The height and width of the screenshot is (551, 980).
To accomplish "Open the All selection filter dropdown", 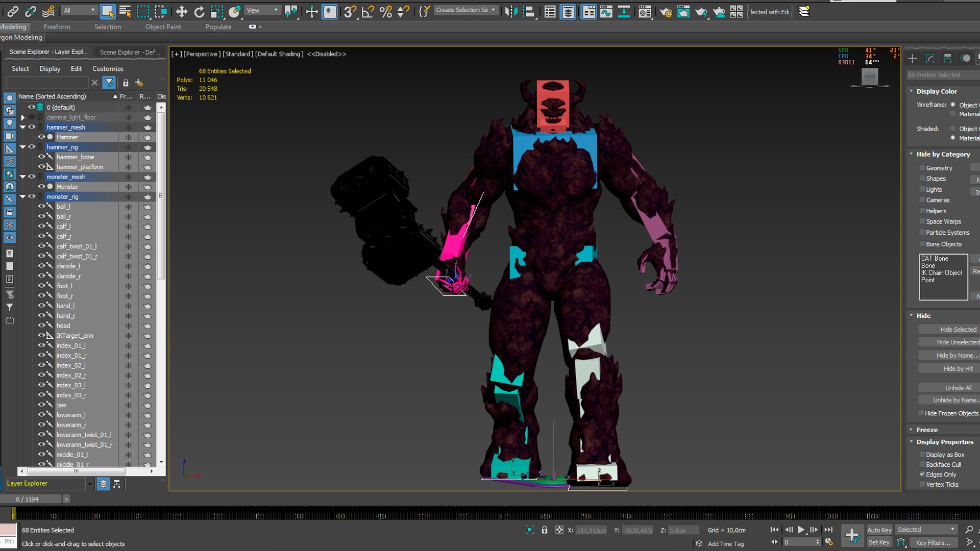I will 79,10.
